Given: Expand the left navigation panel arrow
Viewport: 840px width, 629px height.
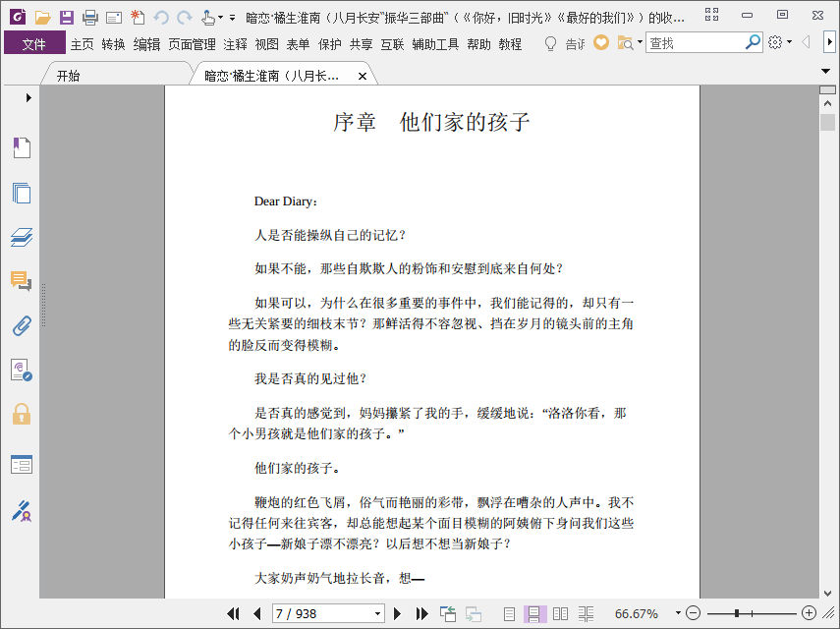Looking at the screenshot, I should pos(28,97).
